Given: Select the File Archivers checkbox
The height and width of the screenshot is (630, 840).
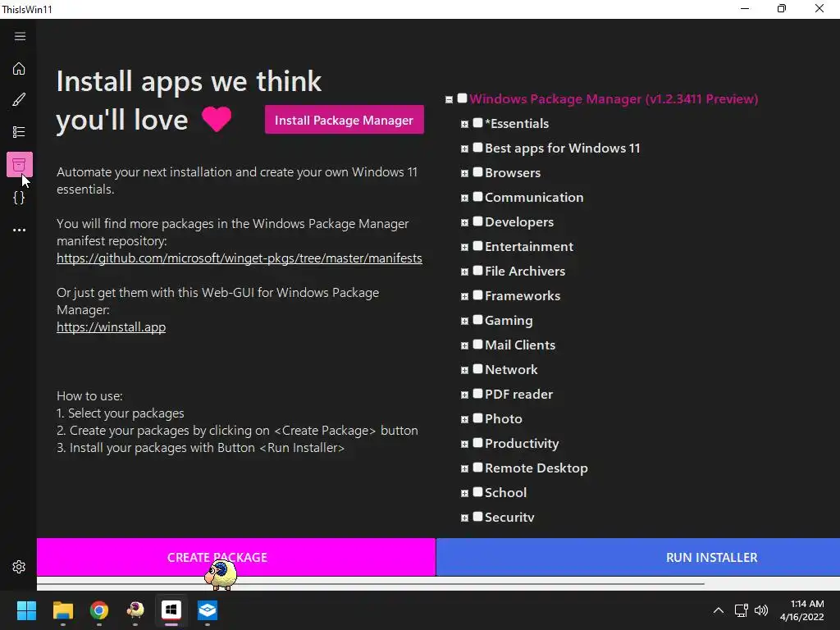Looking at the screenshot, I should pyautogui.click(x=478, y=271).
